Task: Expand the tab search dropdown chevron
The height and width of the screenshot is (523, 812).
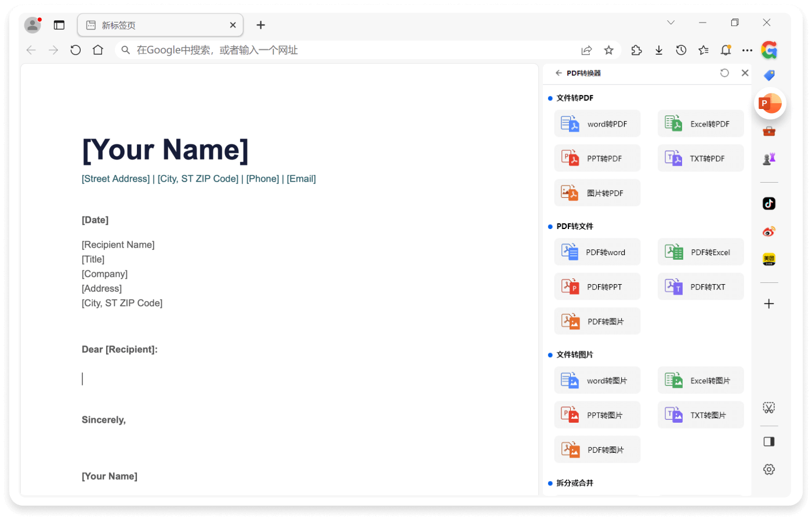Action: click(x=671, y=23)
